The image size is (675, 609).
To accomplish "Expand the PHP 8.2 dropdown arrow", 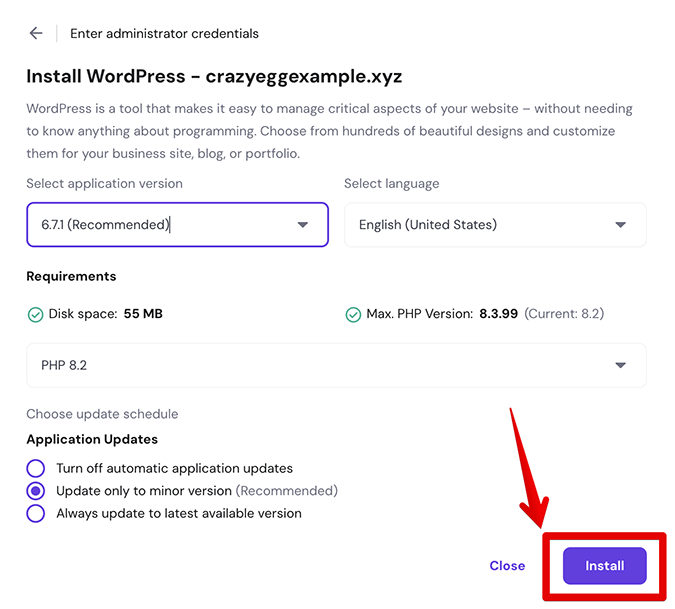I will (620, 365).
